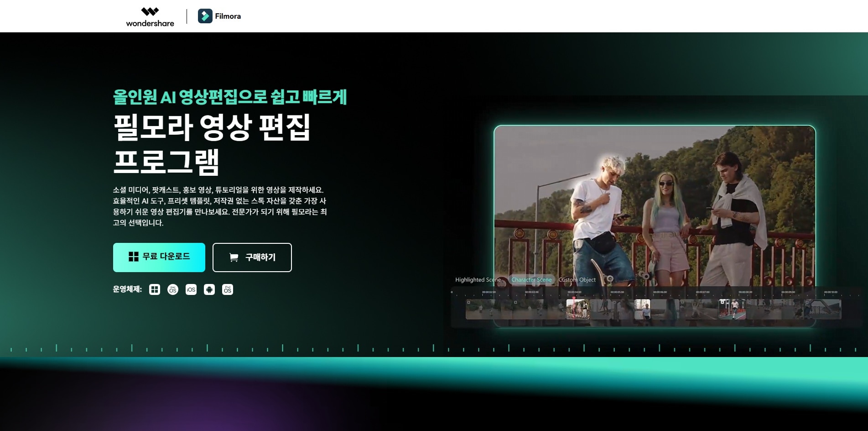Switch to Character Scene tab
This screenshot has height=431, width=868.
[x=531, y=280]
